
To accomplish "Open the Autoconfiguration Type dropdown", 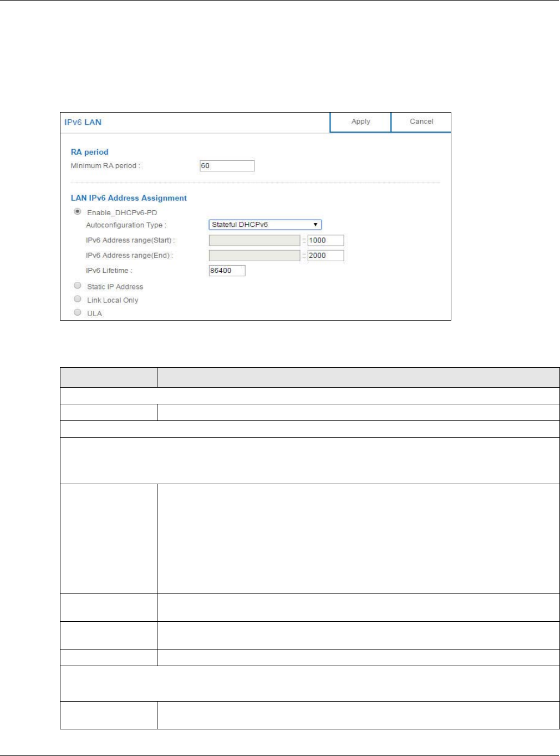I will click(x=265, y=225).
